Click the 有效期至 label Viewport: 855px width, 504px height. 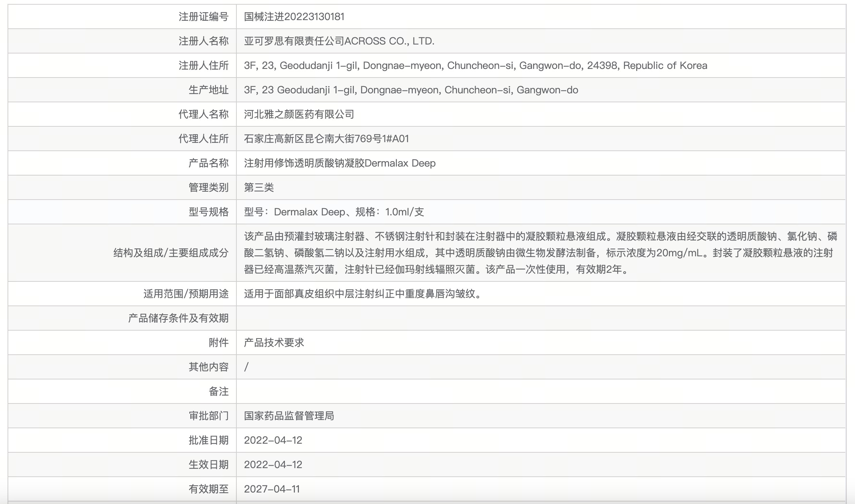coord(209,489)
